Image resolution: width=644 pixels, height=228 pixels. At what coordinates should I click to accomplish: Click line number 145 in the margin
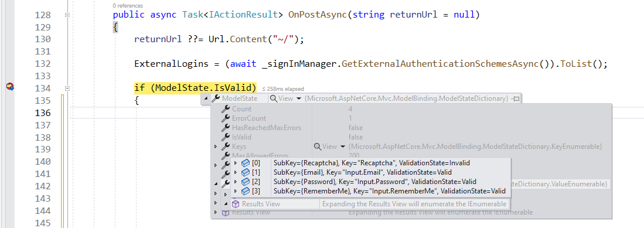(43, 223)
